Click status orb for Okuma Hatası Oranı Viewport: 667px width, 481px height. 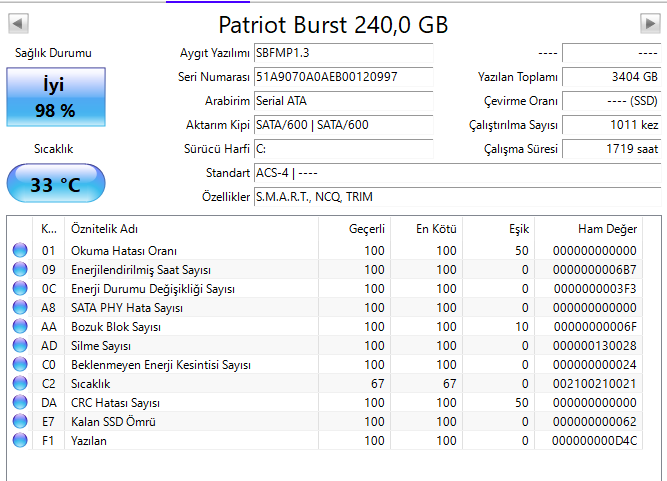click(20, 250)
